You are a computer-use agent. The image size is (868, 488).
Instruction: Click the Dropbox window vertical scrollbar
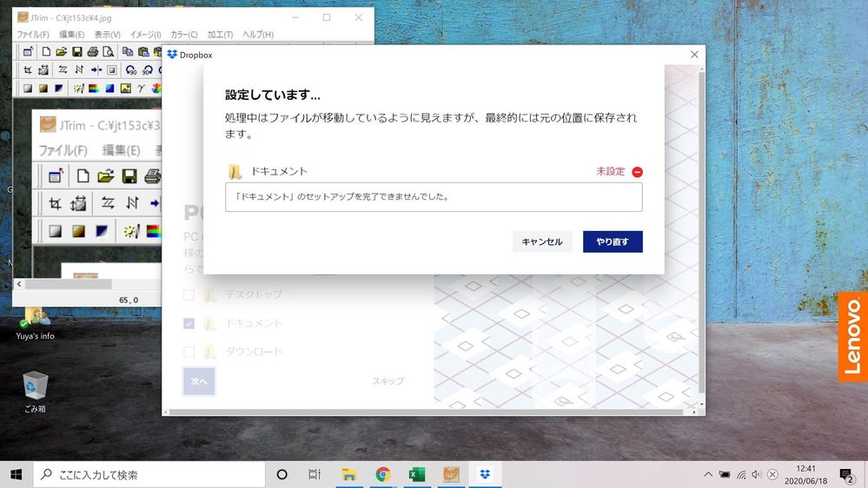click(x=702, y=233)
